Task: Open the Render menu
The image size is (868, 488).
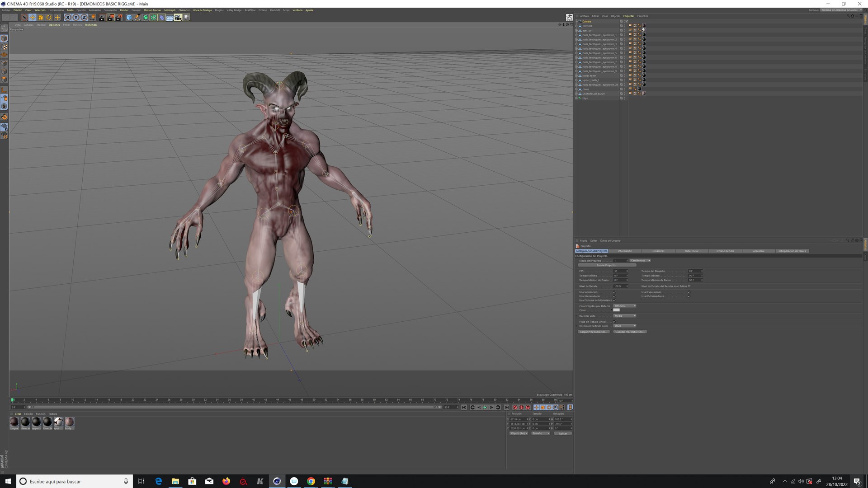Action: click(x=124, y=10)
